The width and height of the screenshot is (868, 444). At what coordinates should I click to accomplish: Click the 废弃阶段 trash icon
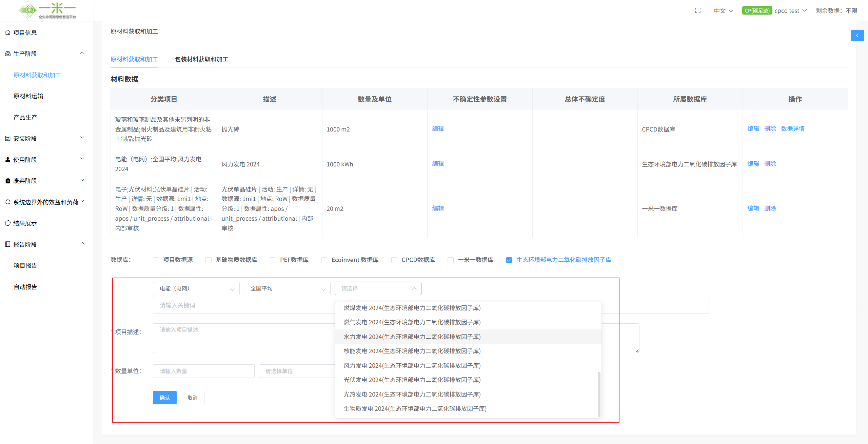pos(7,181)
